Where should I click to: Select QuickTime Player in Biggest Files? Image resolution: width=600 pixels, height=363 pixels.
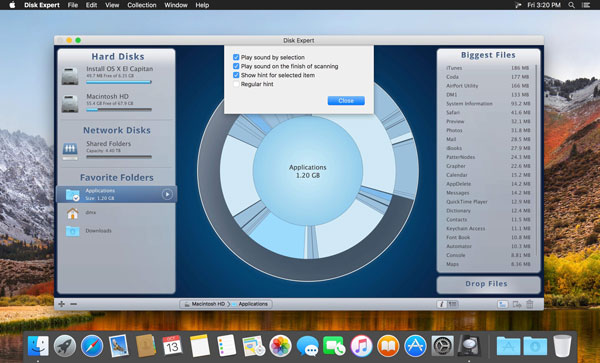click(488, 202)
